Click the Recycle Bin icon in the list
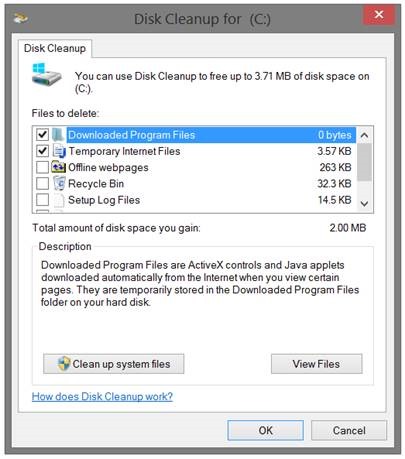Image resolution: width=405 pixels, height=459 pixels. click(59, 183)
